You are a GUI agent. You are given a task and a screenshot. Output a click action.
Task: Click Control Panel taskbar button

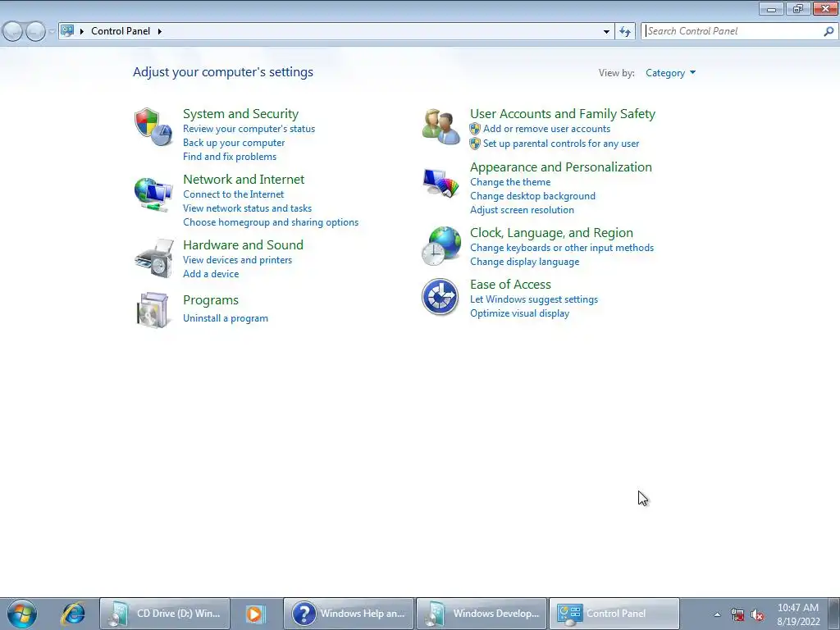click(x=614, y=614)
